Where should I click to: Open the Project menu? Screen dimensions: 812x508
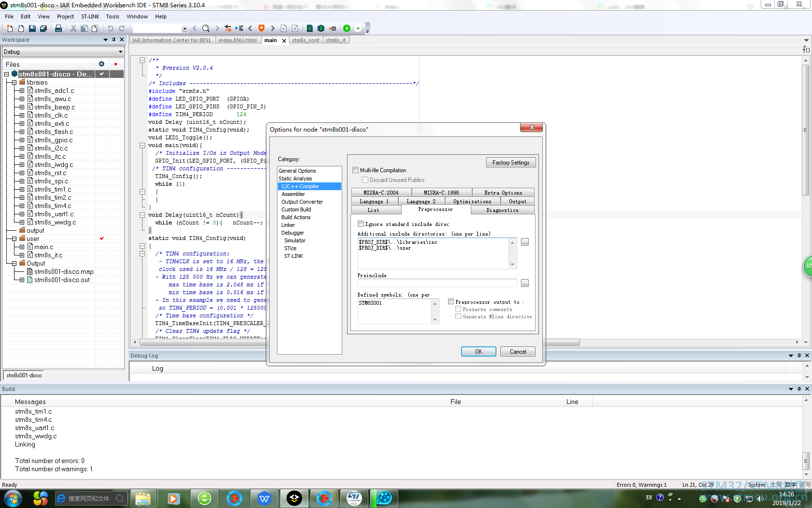(65, 16)
